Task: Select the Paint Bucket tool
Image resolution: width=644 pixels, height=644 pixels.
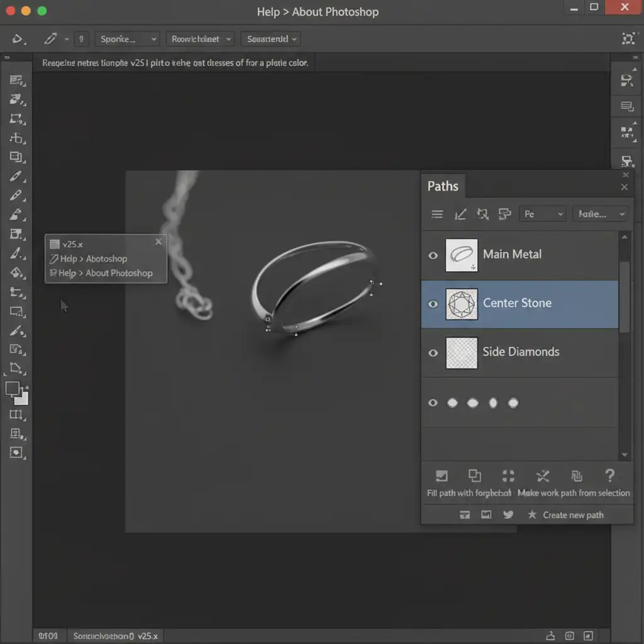Action: pos(16,273)
